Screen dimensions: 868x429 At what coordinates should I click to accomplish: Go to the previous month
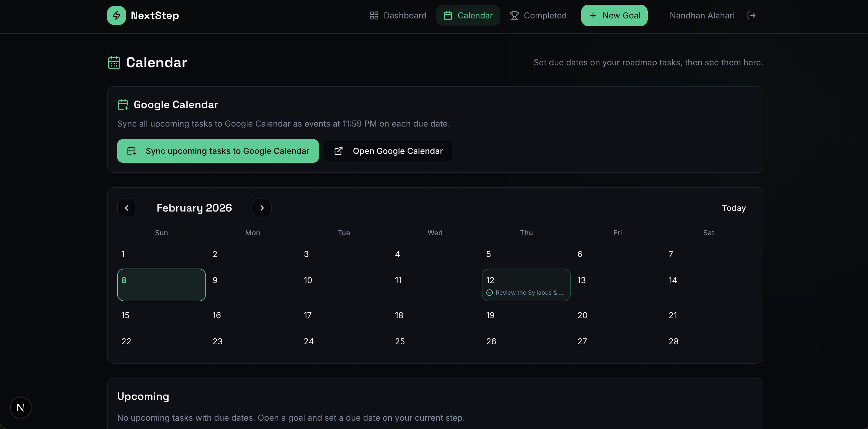coord(127,208)
